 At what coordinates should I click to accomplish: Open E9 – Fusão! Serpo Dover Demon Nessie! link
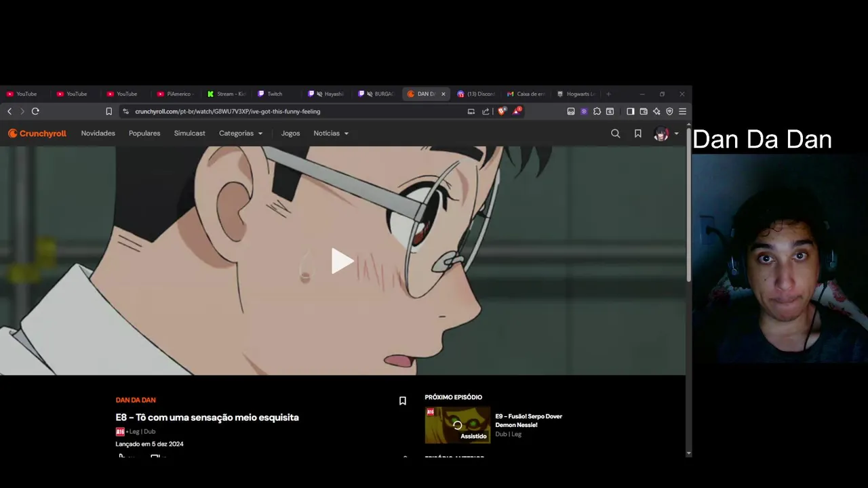[x=529, y=420]
